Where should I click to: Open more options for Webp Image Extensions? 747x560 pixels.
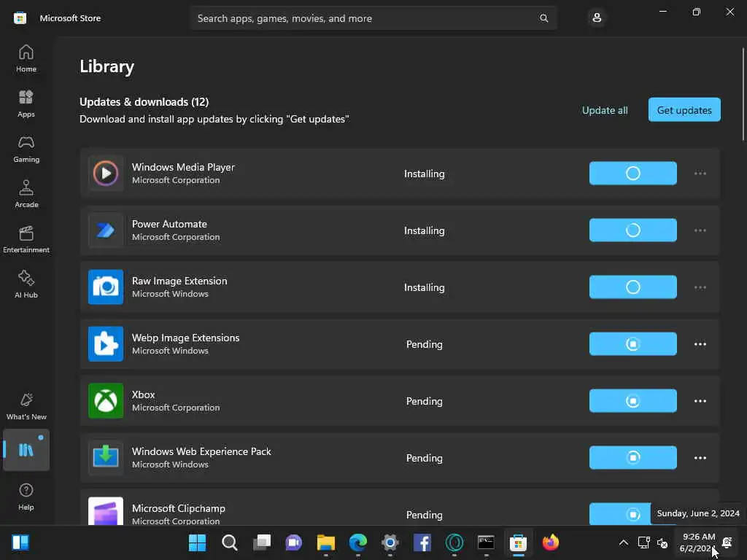point(700,344)
